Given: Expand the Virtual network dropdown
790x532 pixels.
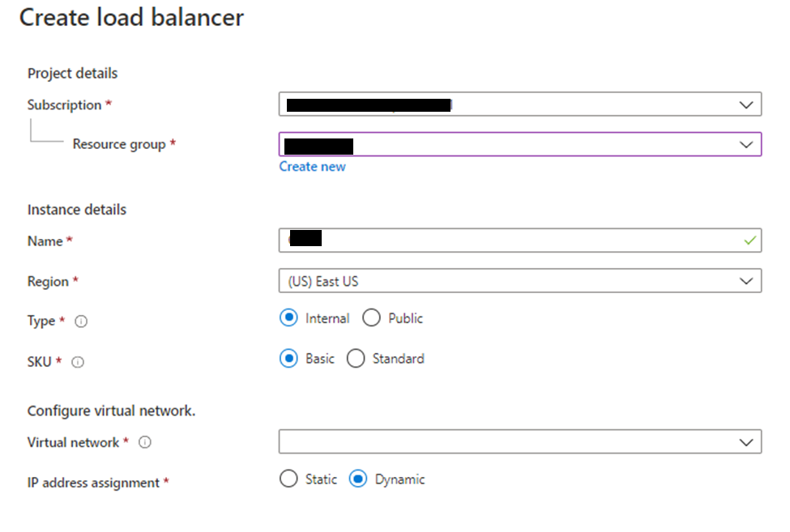Looking at the screenshot, I should coord(520,442).
